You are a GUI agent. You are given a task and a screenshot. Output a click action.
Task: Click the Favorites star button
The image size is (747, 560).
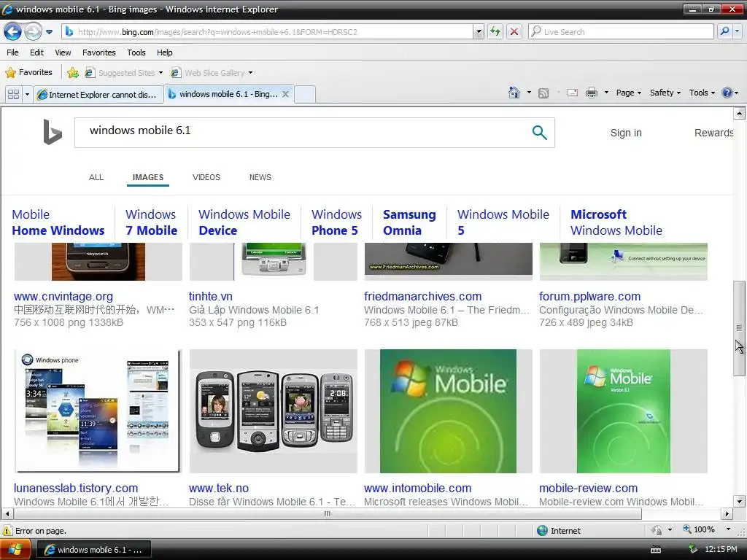click(x=28, y=72)
